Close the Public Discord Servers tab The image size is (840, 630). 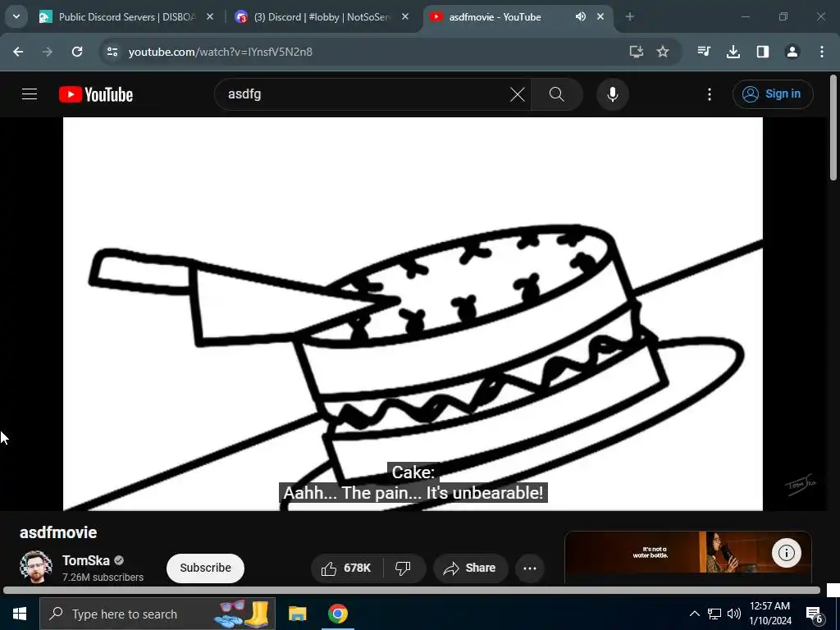(210, 16)
